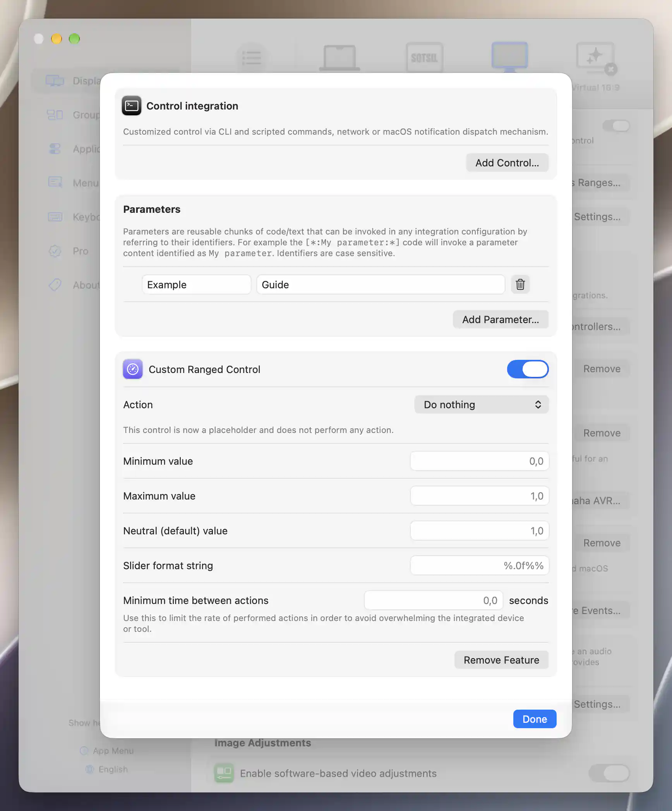
Task: Click the Custom Ranged Control gauge icon
Action: click(x=133, y=369)
